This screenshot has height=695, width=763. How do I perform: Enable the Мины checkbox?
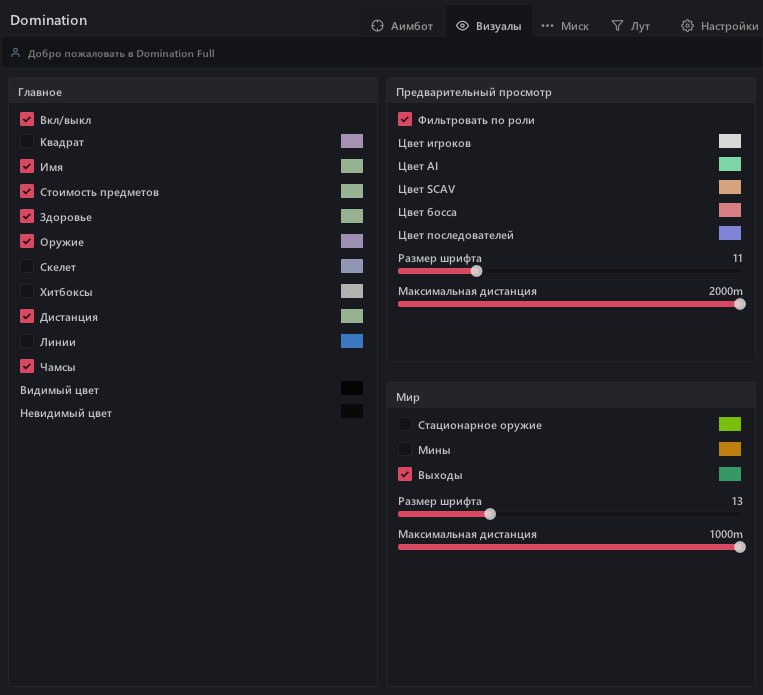tap(405, 450)
